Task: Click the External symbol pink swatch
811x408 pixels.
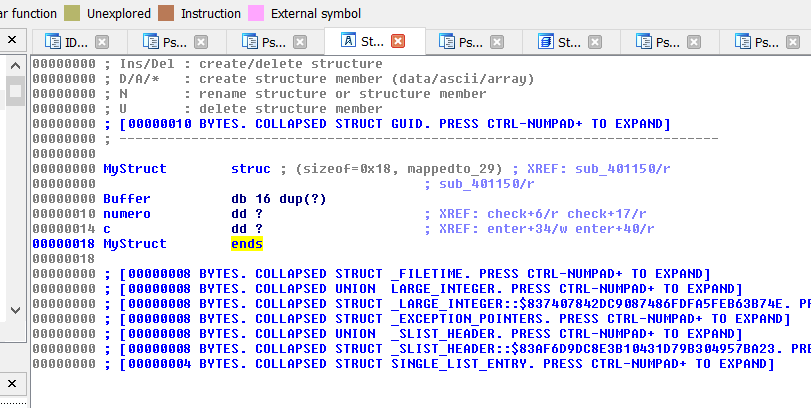Action: click(x=256, y=14)
